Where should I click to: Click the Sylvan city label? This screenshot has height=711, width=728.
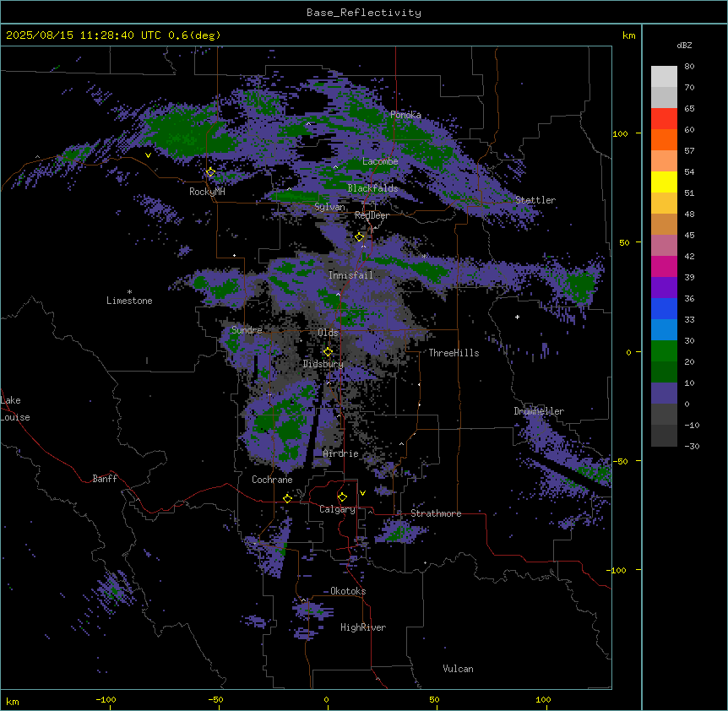[329, 207]
